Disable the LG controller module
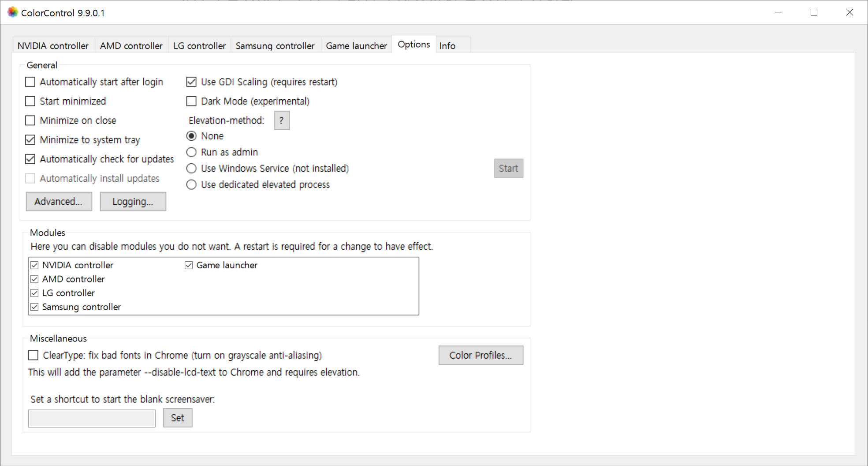This screenshot has height=466, width=868. click(34, 293)
